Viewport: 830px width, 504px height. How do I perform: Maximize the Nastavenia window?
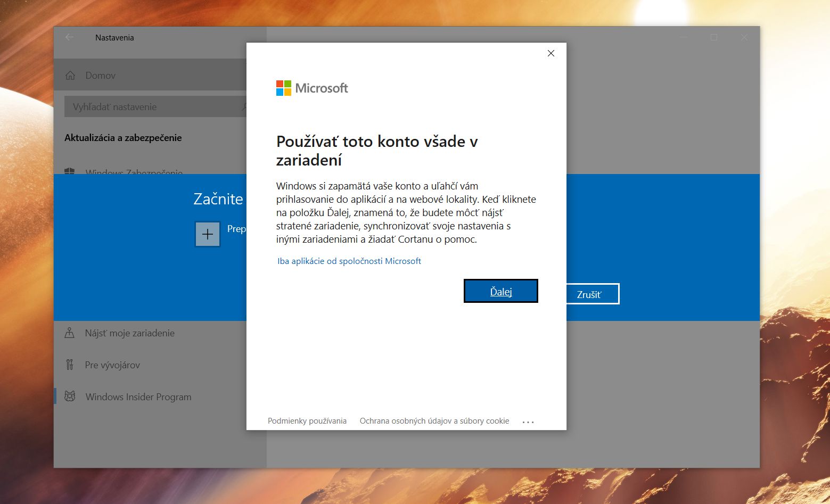coord(714,37)
